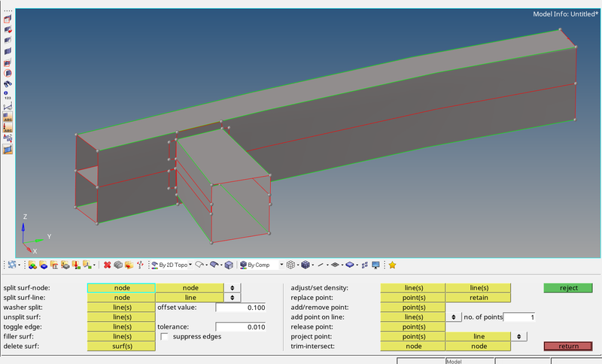Toggle the split surf-node option switch arrows
602x364 pixels.
233,287
